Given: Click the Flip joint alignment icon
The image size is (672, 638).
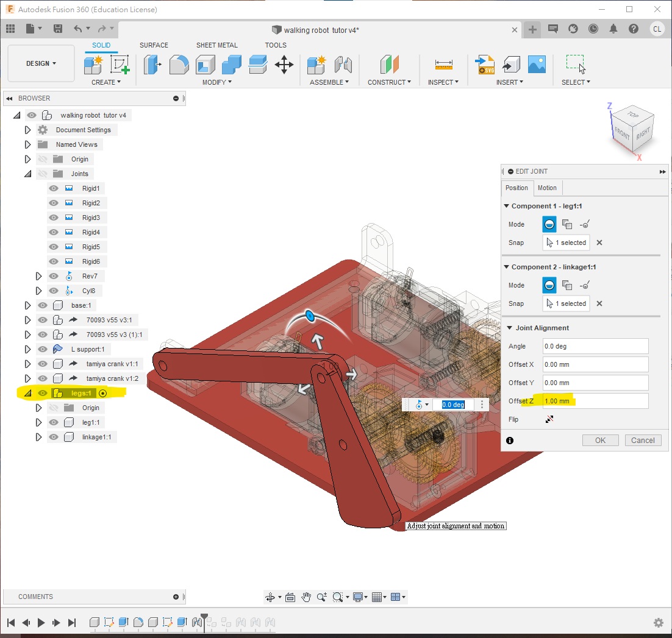Looking at the screenshot, I should 549,419.
